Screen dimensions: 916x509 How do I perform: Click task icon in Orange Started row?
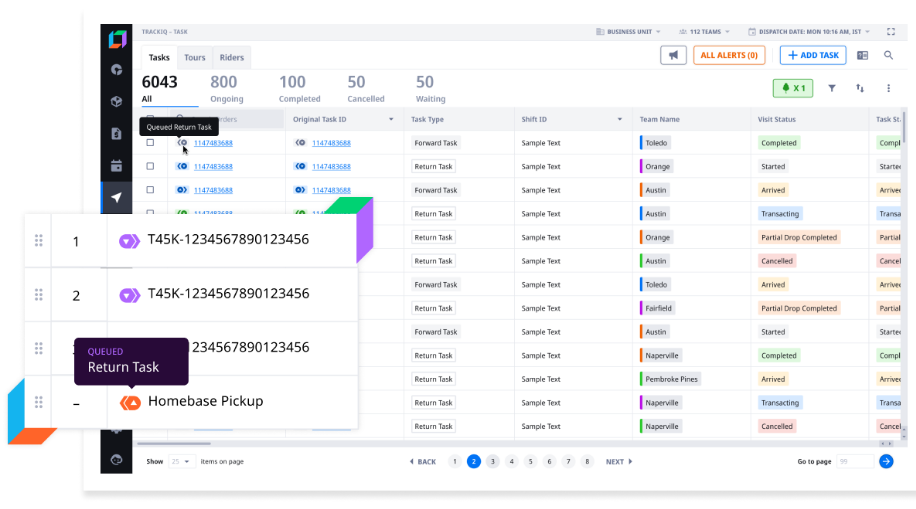pos(182,167)
